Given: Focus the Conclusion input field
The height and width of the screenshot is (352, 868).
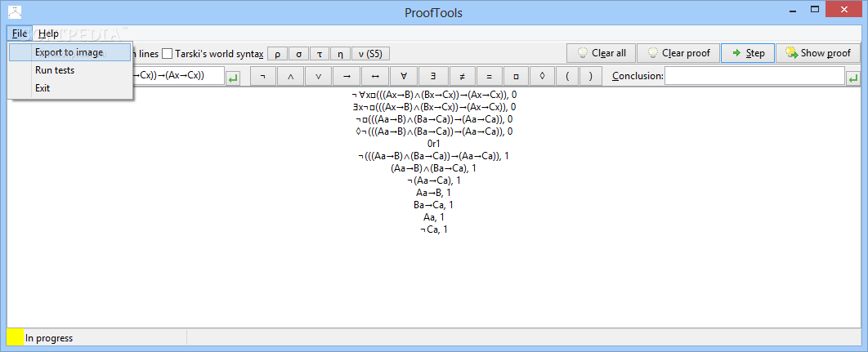Looking at the screenshot, I should click(754, 76).
